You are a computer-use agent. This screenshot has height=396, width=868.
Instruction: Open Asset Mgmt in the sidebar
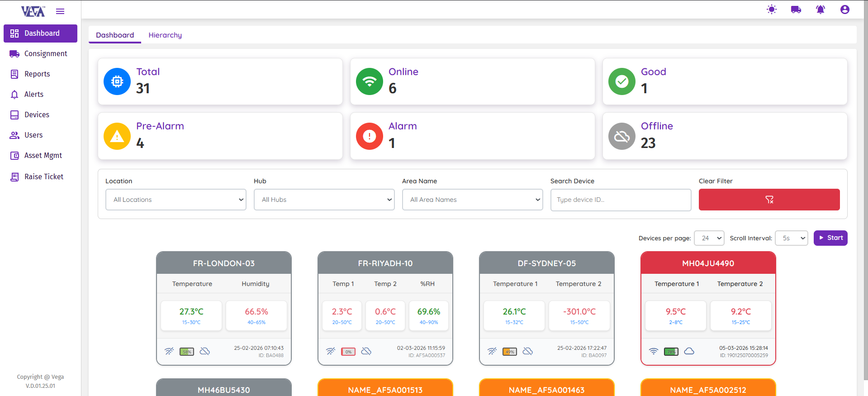pos(40,156)
